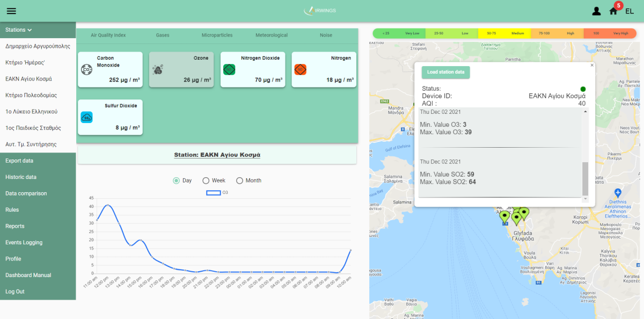Click the Station: ΕΑΚΝ Αγίου Κοσμά heading
The width and height of the screenshot is (644, 319).
[217, 155]
